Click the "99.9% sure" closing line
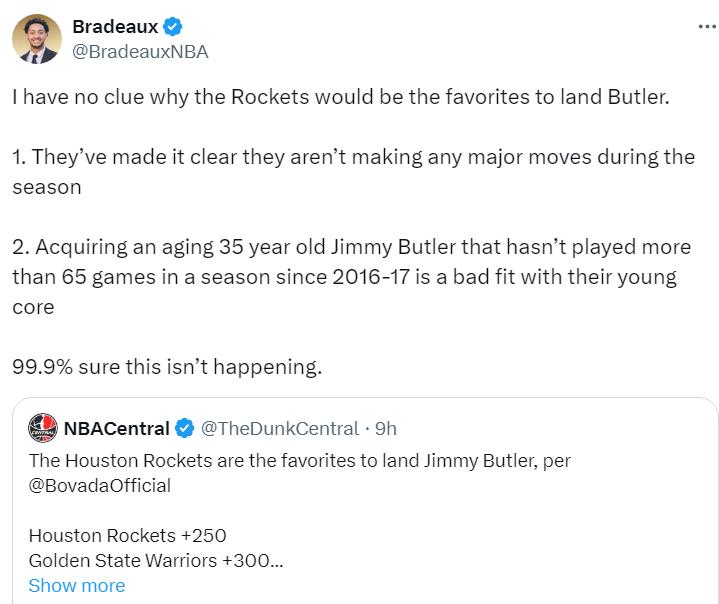The height and width of the screenshot is (604, 719). [x=167, y=367]
